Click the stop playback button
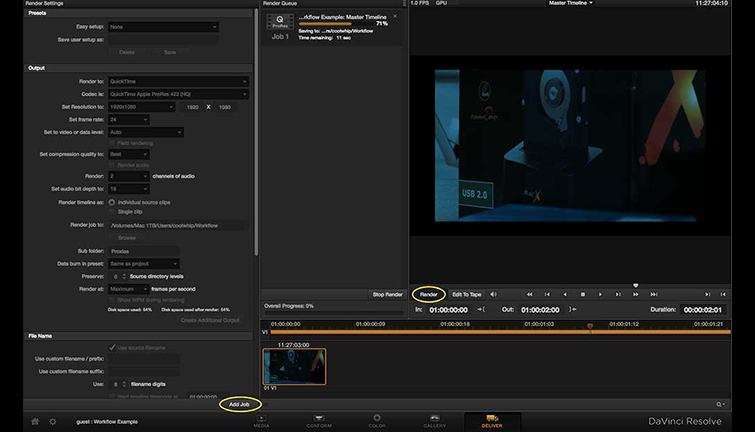Image resolution: width=755 pixels, height=432 pixels. [583, 294]
